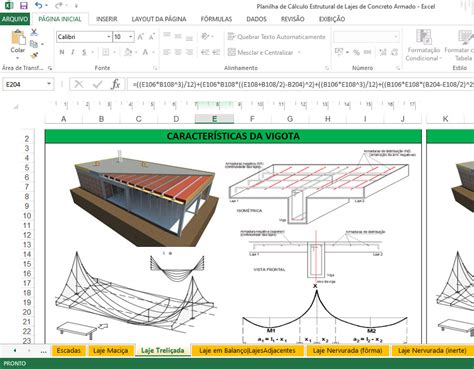Open Insert Function with fx icon
The image size is (474, 369).
coord(116,84)
